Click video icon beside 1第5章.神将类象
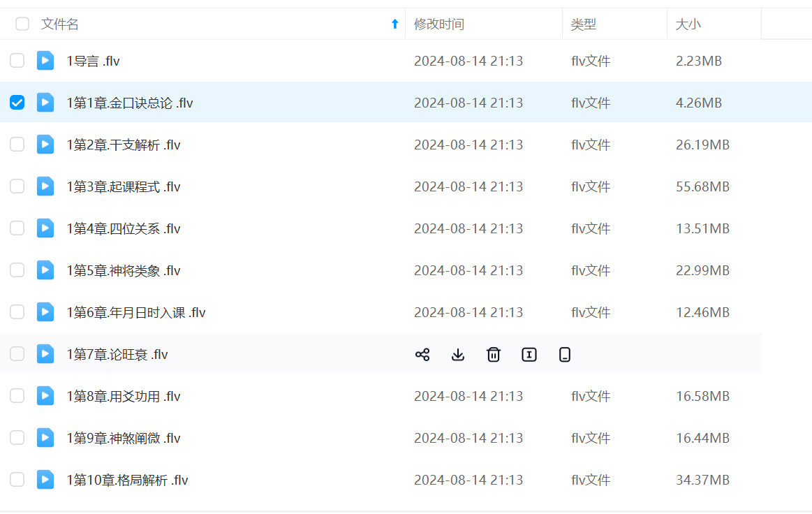Image resolution: width=812 pixels, height=514 pixels. pyautogui.click(x=45, y=270)
